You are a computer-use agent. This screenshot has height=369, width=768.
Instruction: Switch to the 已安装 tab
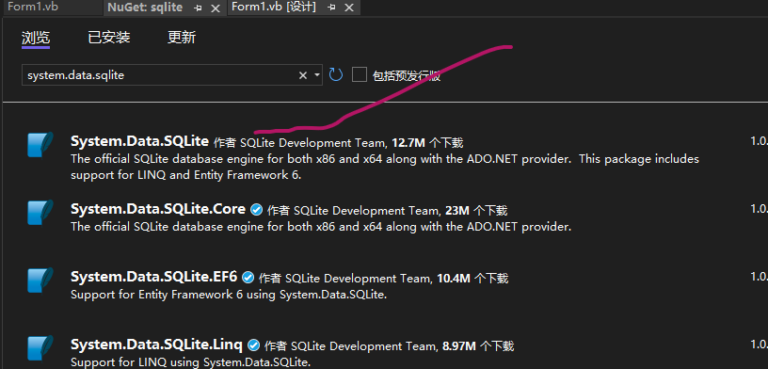pyautogui.click(x=109, y=37)
